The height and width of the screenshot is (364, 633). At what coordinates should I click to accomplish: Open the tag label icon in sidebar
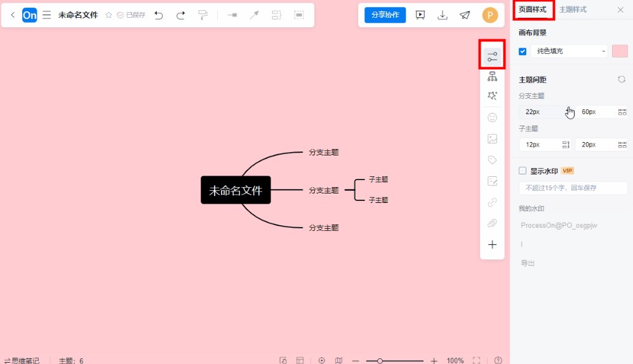tap(492, 160)
